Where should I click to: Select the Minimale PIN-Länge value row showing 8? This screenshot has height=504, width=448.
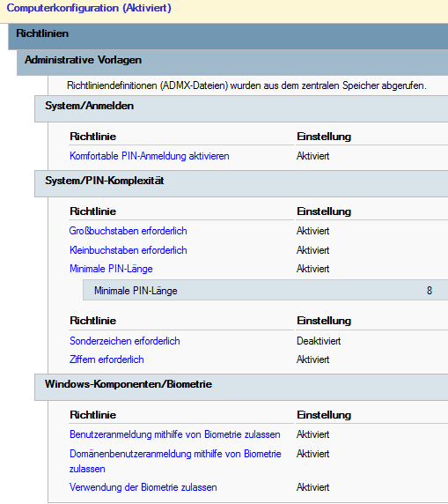click(x=265, y=290)
